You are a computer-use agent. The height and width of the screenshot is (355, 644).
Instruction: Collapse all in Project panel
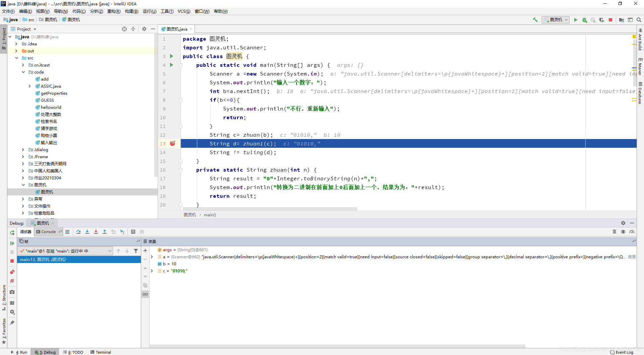pos(133,29)
